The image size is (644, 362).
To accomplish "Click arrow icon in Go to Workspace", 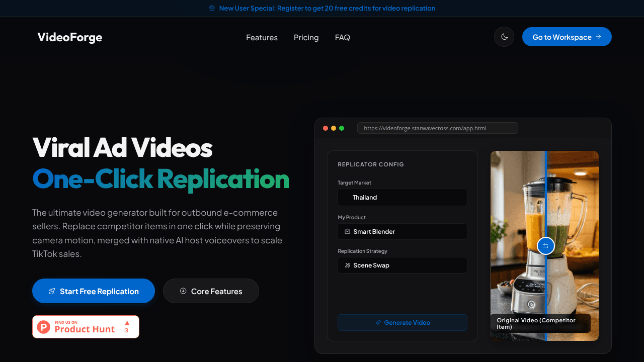I will [598, 37].
